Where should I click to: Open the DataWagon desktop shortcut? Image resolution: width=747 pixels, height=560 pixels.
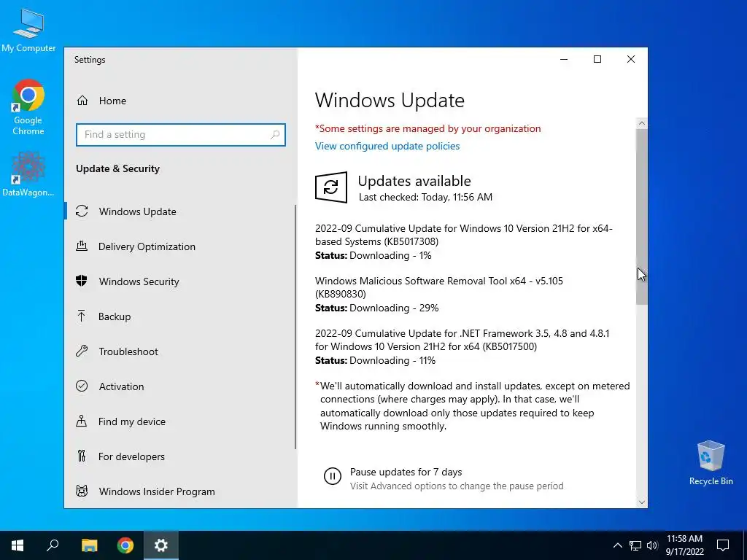28,174
